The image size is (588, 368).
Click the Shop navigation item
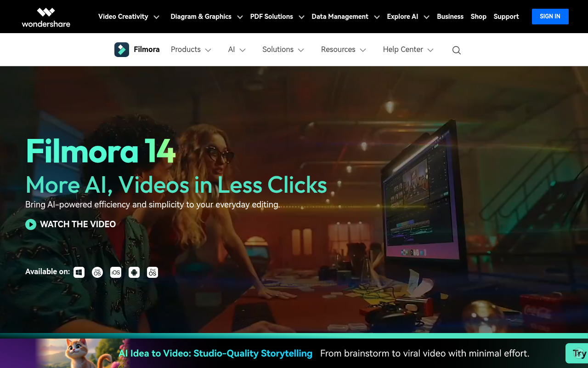click(x=478, y=17)
